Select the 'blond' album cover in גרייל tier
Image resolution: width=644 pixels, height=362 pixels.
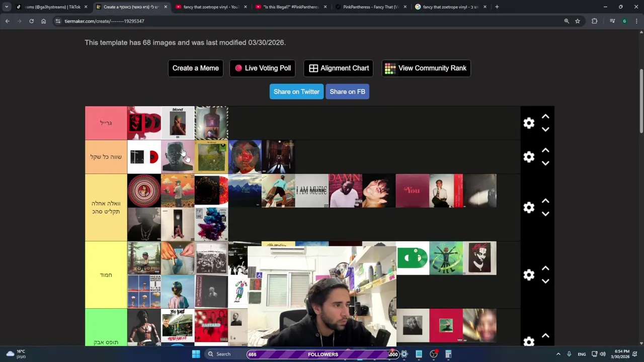(x=178, y=123)
